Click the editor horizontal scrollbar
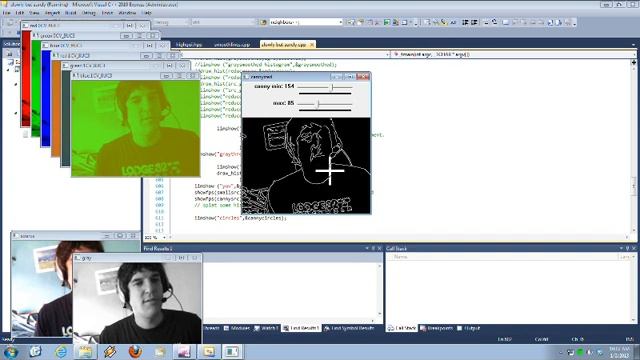Image resolution: width=640 pixels, height=360 pixels. (398, 237)
